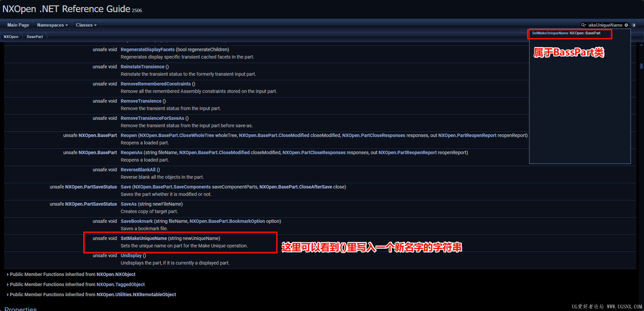Open the ReinstateTransience method link
This screenshot has height=311, width=644.
(x=142, y=67)
